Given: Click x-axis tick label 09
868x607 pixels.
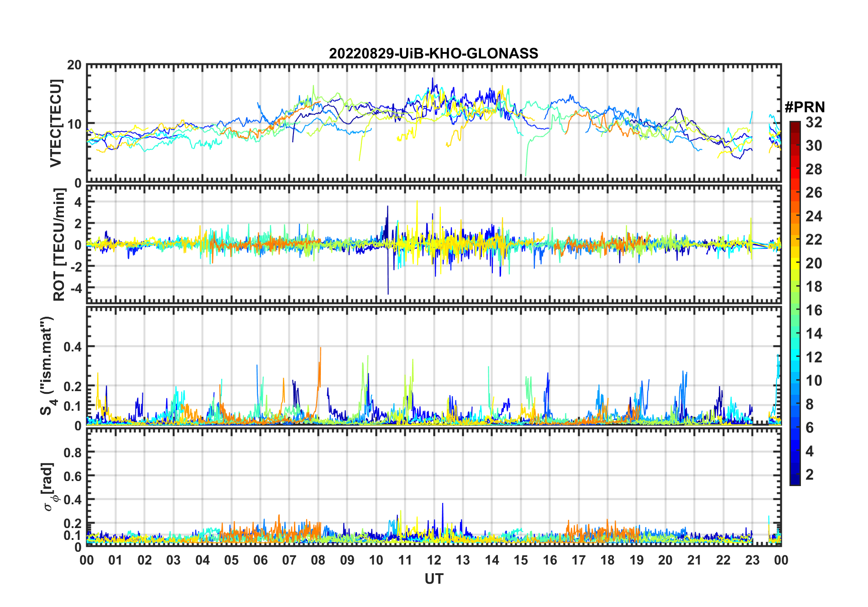Looking at the screenshot, I should [x=347, y=560].
